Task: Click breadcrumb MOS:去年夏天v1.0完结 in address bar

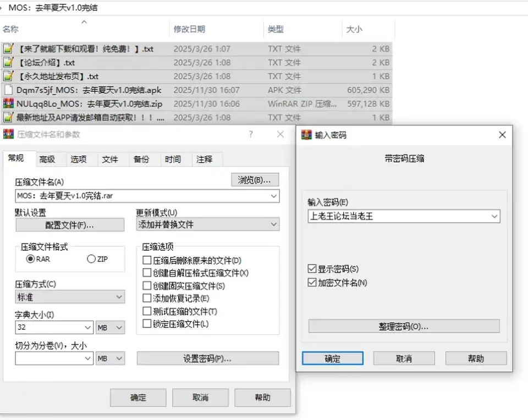Action: pyautogui.click(x=53, y=7)
